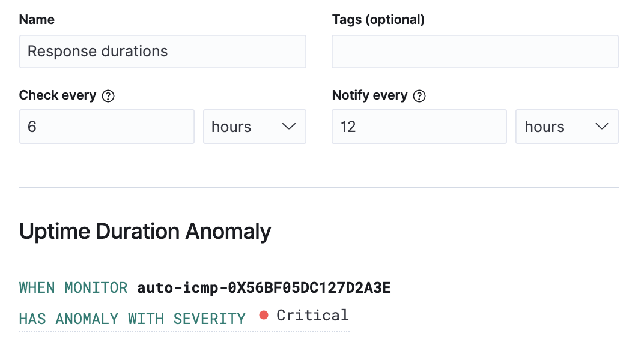
Task: Click the red Critical severity dot
Action: pos(263,316)
